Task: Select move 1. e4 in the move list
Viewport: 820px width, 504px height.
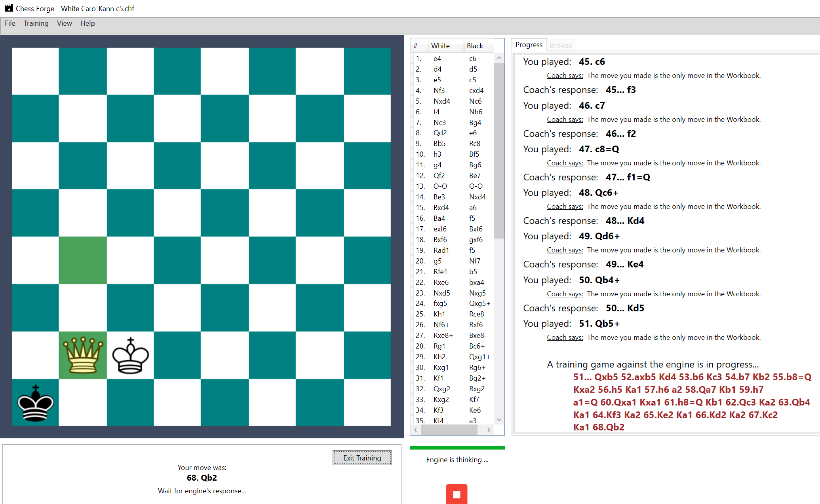Action: [437, 58]
